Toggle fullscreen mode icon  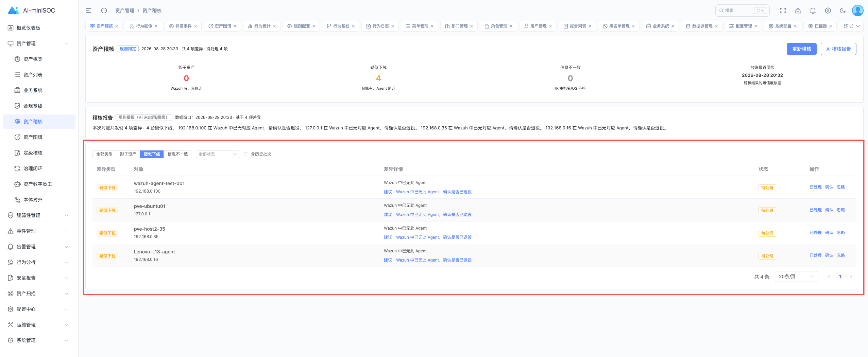783,11
